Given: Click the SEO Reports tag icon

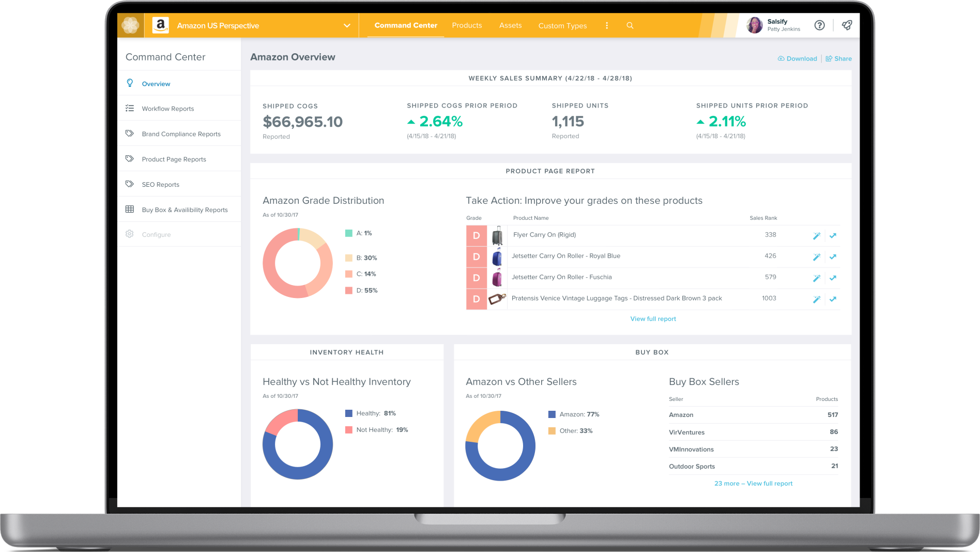Looking at the screenshot, I should (130, 184).
